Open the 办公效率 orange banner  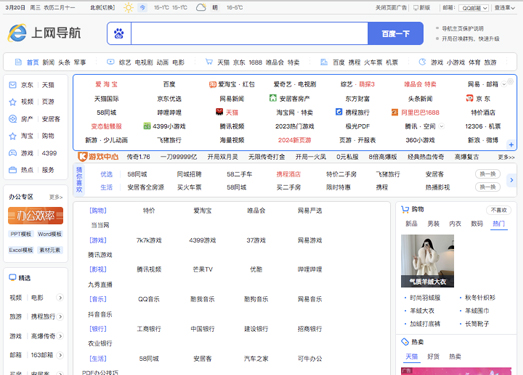[x=35, y=216]
